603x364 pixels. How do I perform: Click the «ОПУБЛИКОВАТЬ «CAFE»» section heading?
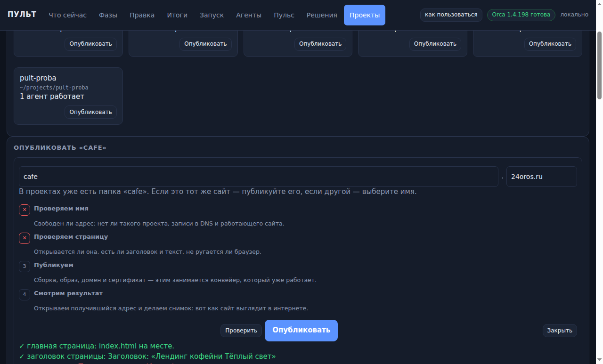coord(60,148)
